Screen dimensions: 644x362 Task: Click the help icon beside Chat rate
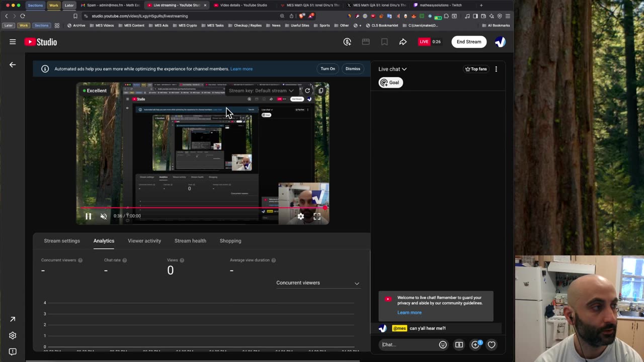[124, 260]
